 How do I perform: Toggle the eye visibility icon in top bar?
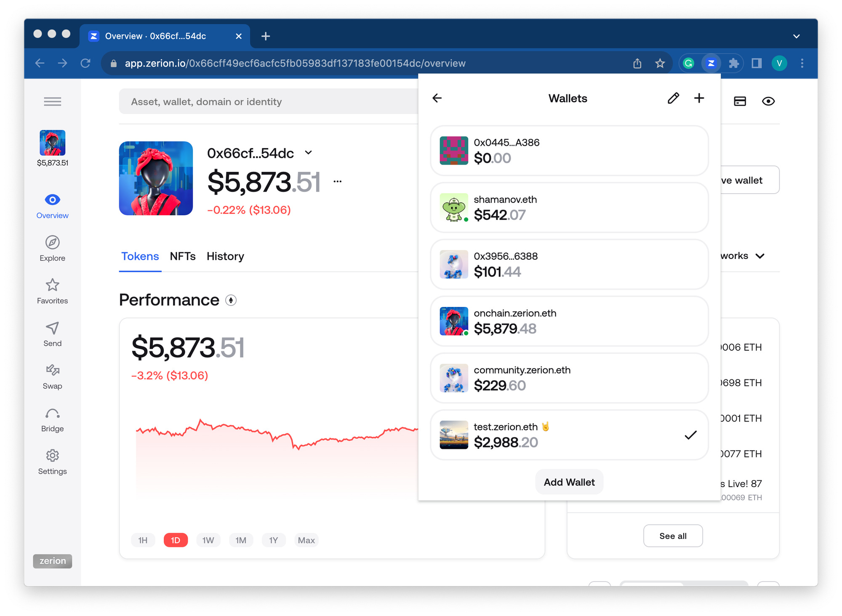point(768,101)
